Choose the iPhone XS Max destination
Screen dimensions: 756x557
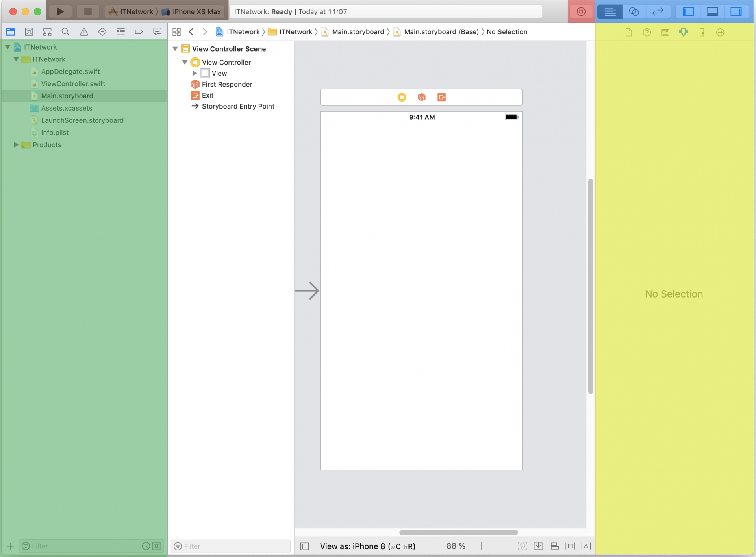192,11
